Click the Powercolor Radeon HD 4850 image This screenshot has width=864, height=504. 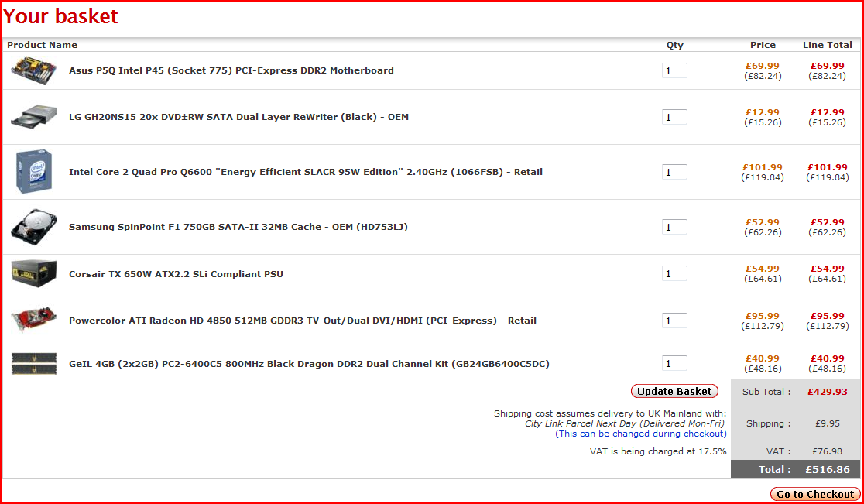point(34,321)
